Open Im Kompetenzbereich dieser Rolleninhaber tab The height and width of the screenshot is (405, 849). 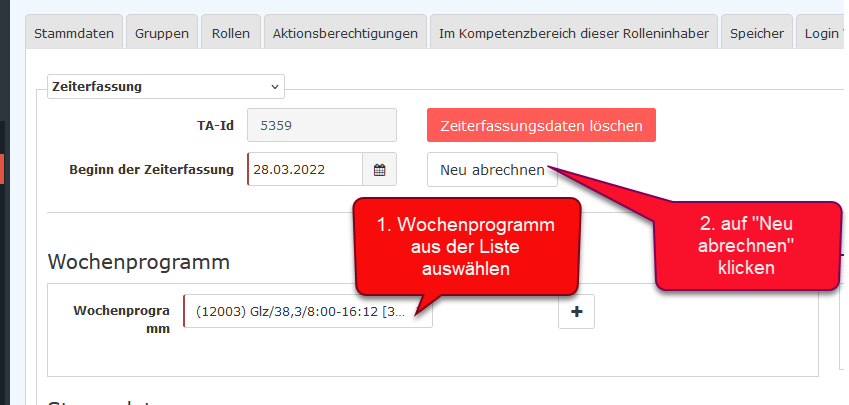click(x=573, y=33)
